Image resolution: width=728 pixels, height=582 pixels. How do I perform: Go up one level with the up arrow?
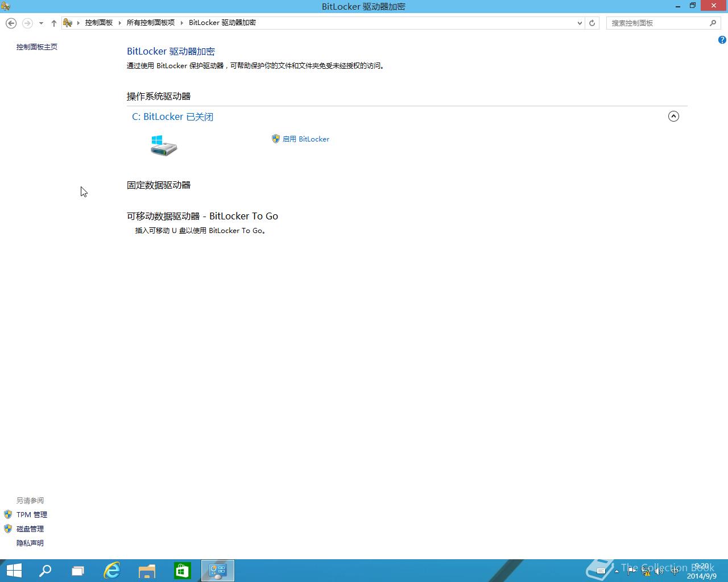54,23
